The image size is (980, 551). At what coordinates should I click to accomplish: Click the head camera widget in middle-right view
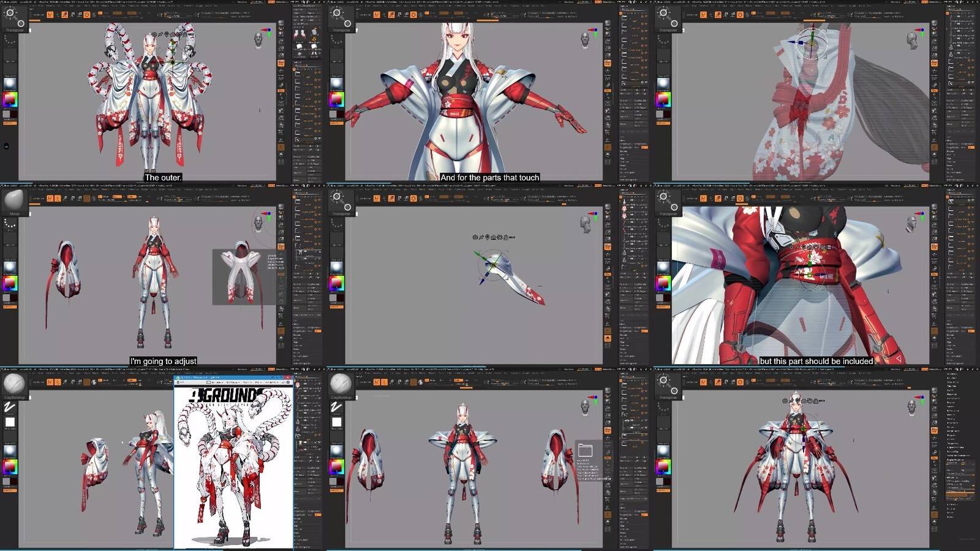coord(912,224)
